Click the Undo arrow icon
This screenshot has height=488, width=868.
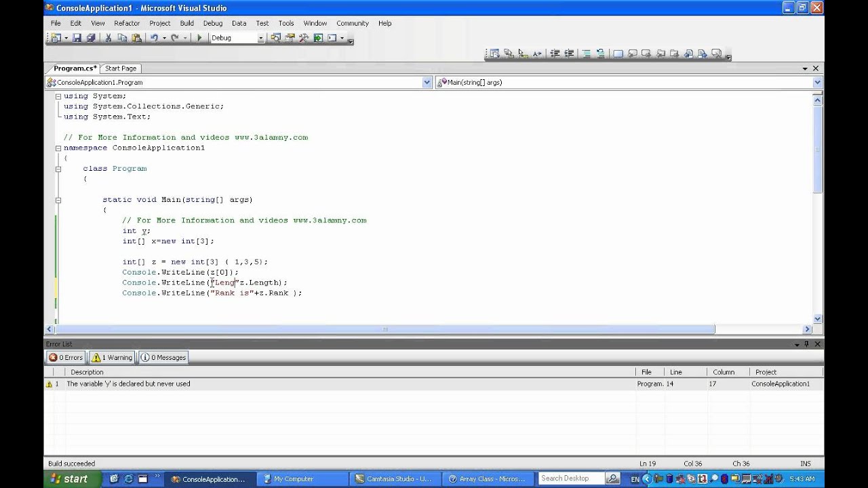154,38
